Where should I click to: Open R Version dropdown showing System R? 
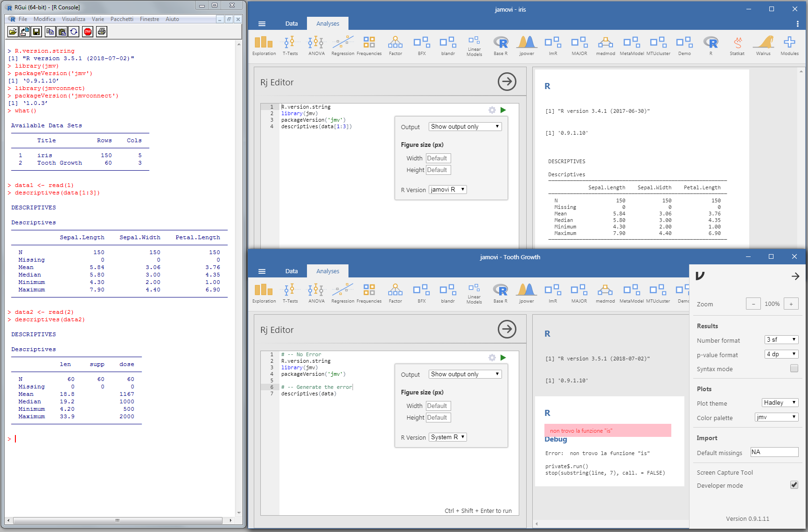click(x=448, y=437)
